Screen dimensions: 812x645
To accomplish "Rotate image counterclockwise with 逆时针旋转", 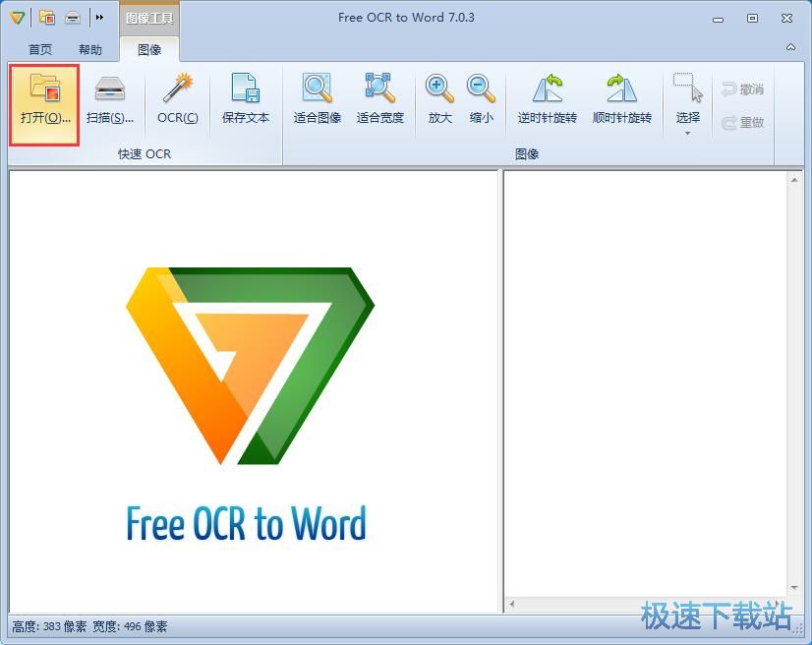I will [x=547, y=100].
